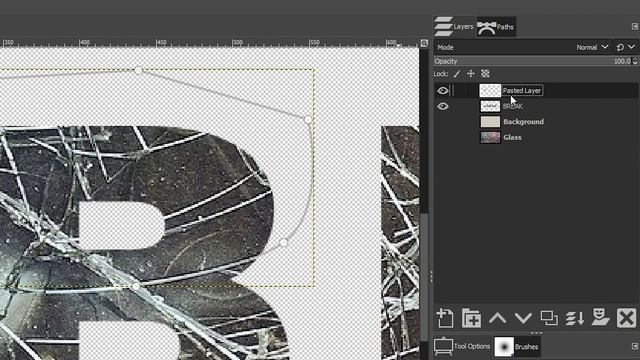Click the Glass layer thumbnail
This screenshot has width=640, height=360.
click(x=490, y=137)
